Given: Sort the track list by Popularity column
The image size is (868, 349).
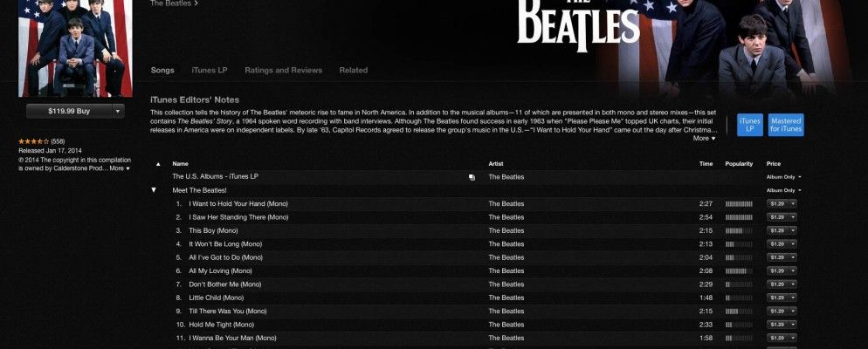Looking at the screenshot, I should [739, 164].
